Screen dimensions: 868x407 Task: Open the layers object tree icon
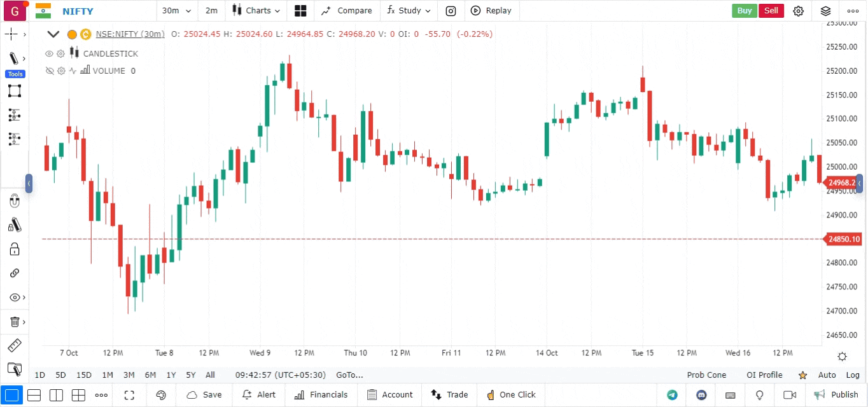coord(825,11)
